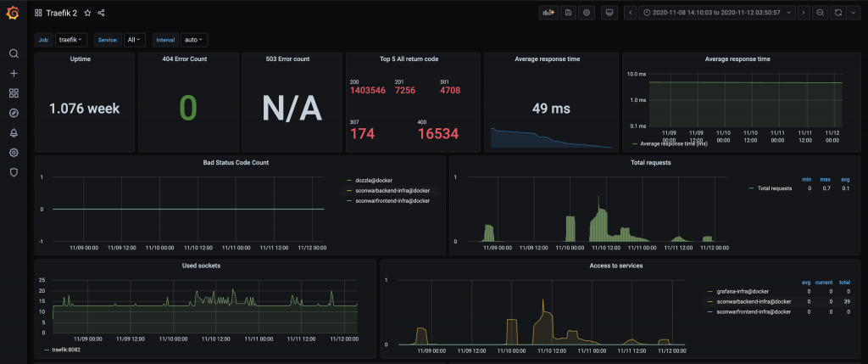Viewport: 868px width, 364px height.
Task: Open the time range picker
Action: coord(717,13)
